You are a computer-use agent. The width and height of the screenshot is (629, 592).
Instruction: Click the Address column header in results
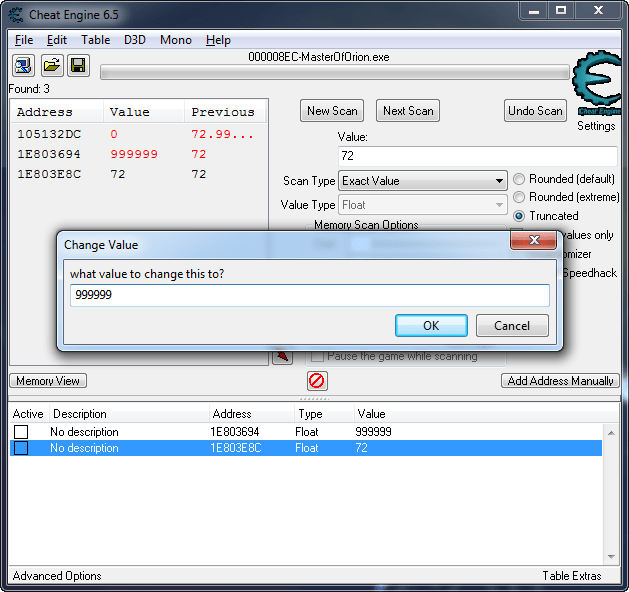pos(57,112)
